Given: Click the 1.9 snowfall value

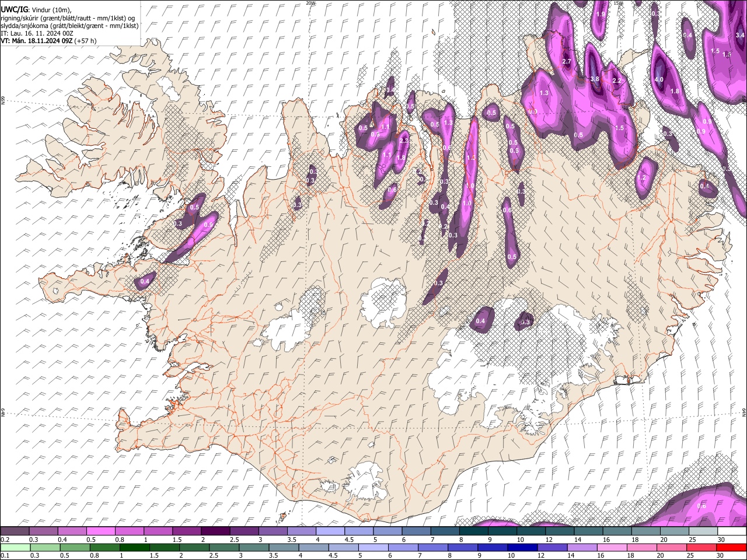Looking at the screenshot, I should tap(601, 15).
